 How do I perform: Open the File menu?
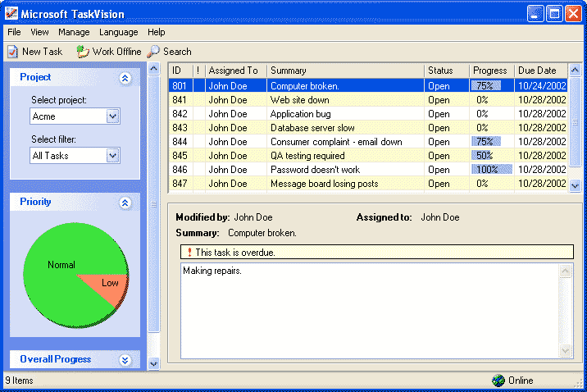14,32
